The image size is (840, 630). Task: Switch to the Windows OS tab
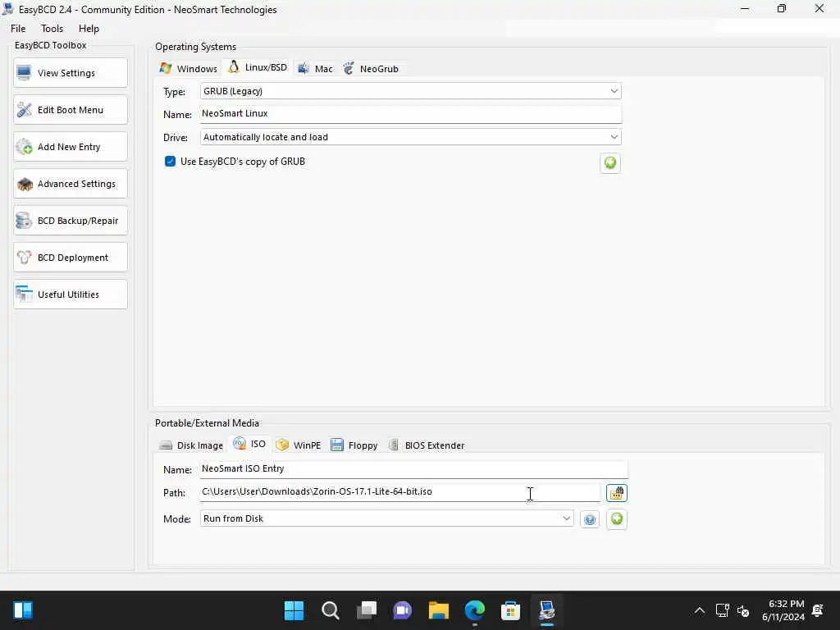(188, 69)
